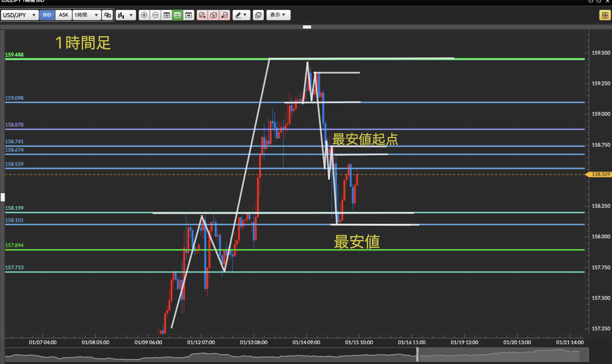Click the collapse handle above the chart

point(307,27)
